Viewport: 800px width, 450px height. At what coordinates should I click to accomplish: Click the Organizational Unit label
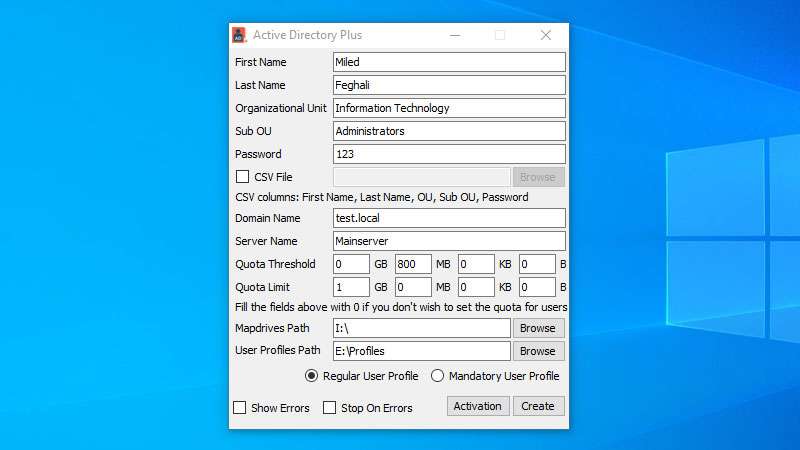point(281,108)
